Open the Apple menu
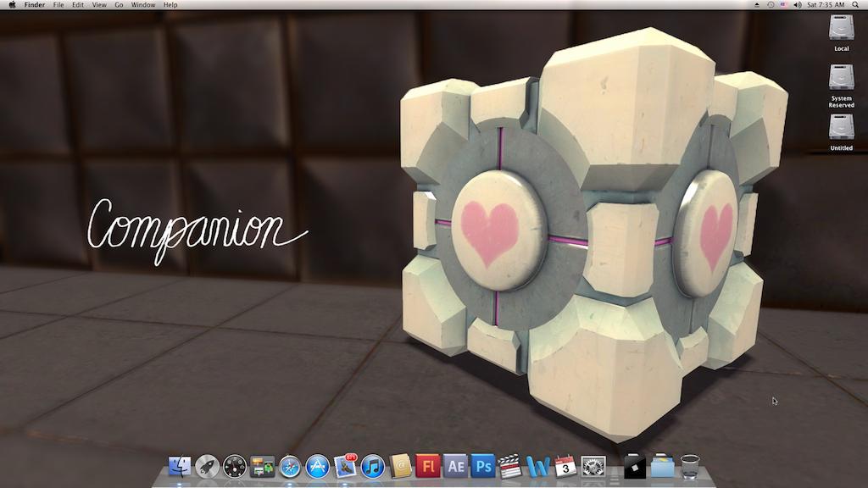 point(12,4)
